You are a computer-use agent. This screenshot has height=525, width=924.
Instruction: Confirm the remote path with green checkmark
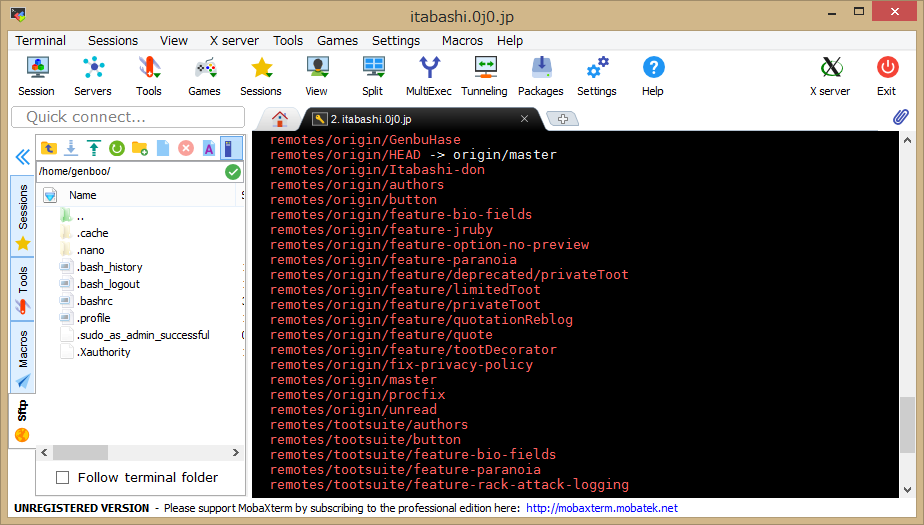[x=233, y=172]
